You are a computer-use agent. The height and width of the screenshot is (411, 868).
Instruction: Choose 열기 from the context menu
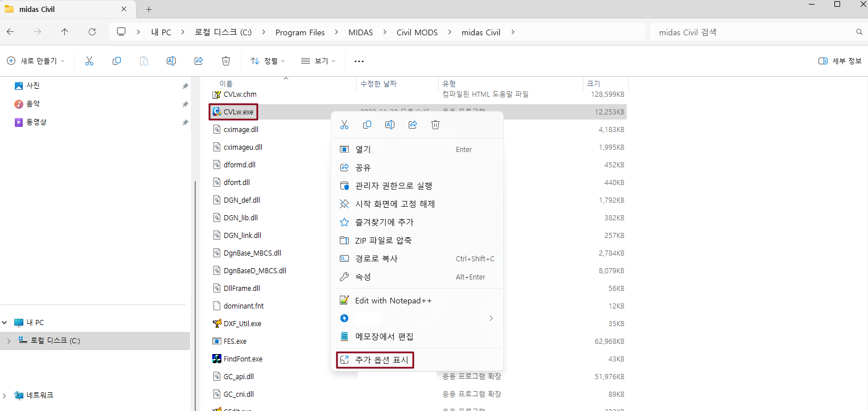pyautogui.click(x=417, y=149)
